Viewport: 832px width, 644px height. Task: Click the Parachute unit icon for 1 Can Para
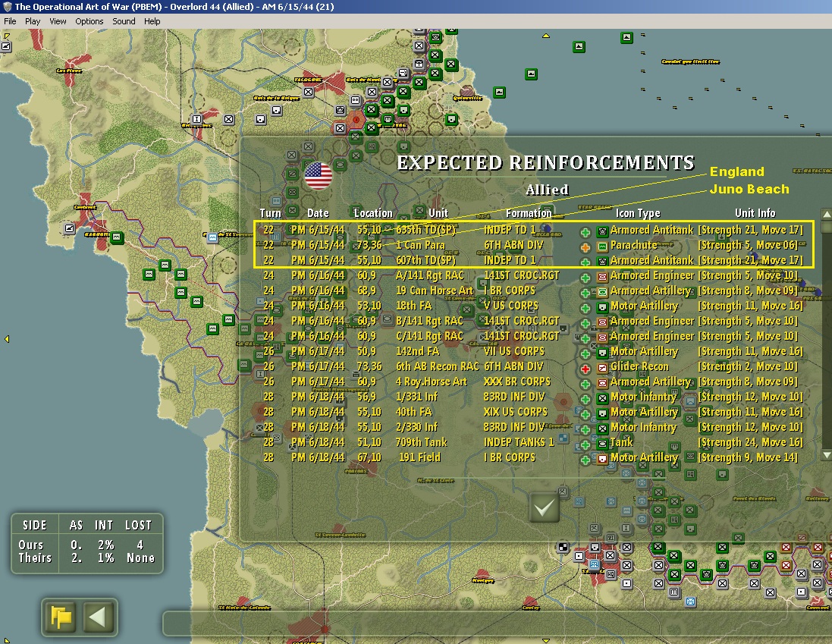[602, 246]
